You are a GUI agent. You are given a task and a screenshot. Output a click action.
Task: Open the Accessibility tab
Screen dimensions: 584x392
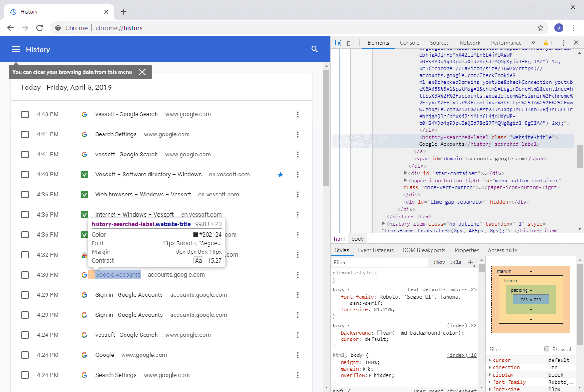(502, 250)
